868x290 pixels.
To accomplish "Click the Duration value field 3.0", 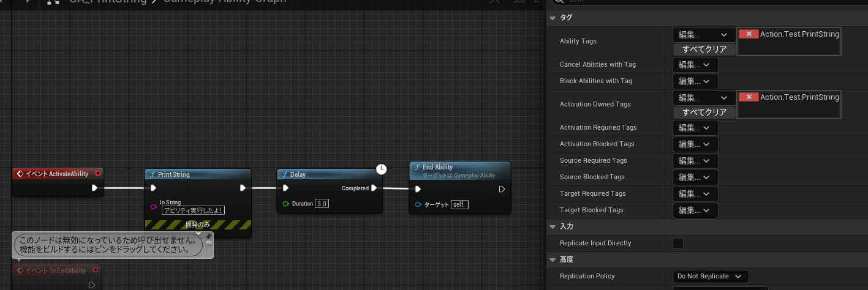I will click(x=322, y=204).
